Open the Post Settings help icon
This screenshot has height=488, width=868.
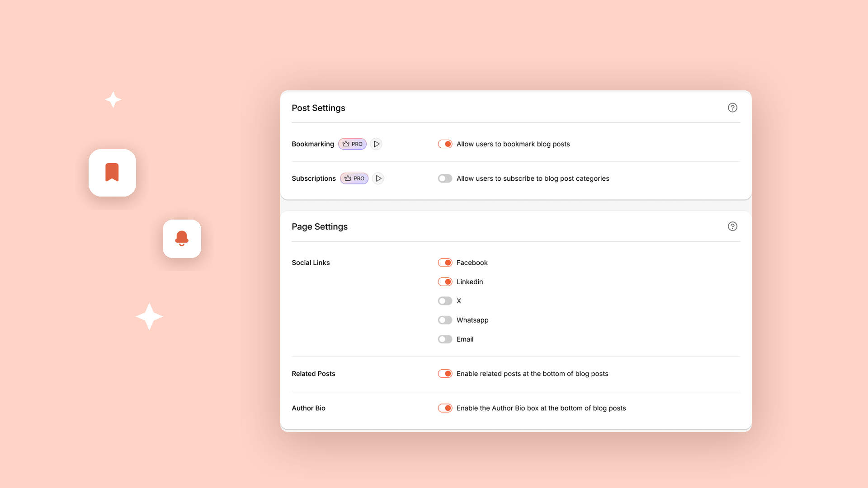coord(732,108)
